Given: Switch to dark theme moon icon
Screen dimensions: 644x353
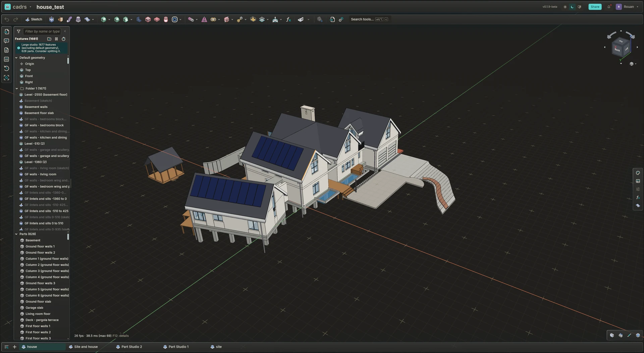Looking at the screenshot, I should [572, 7].
